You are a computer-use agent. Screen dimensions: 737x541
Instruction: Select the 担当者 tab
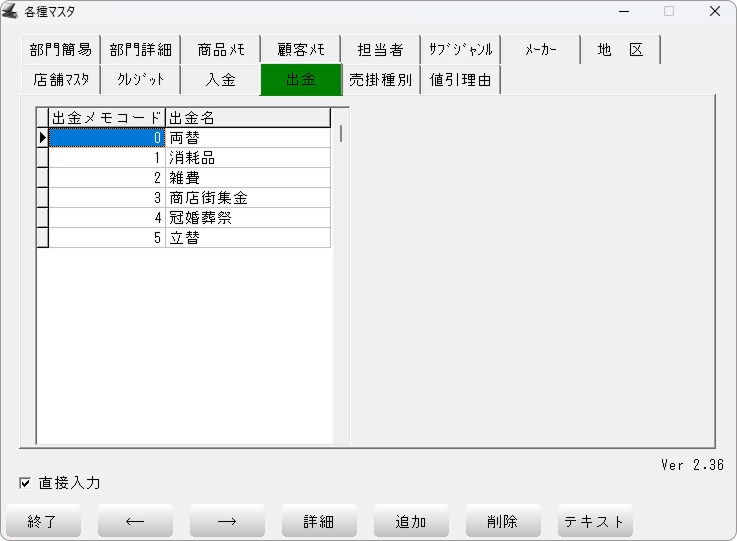pos(380,50)
